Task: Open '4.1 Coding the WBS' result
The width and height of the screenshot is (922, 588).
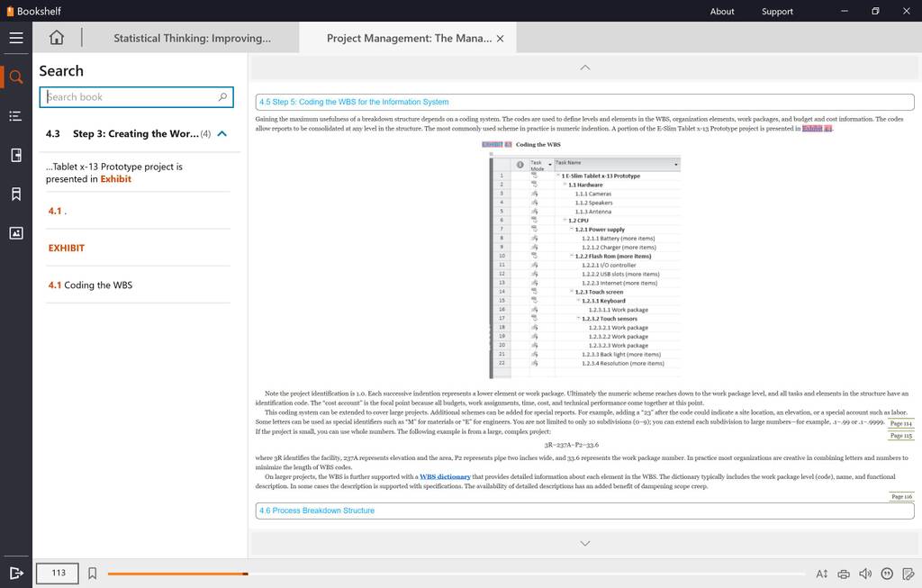Action: click(x=138, y=285)
